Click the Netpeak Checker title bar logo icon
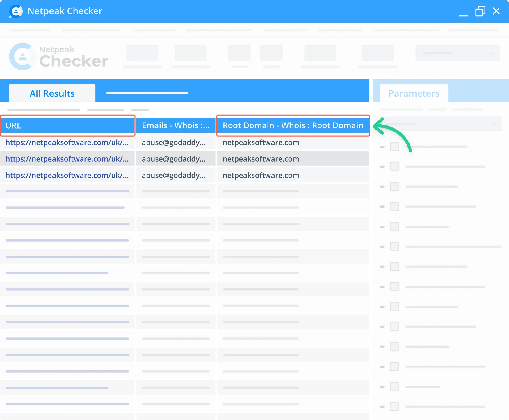Image resolution: width=509 pixels, height=420 pixels. point(16,11)
